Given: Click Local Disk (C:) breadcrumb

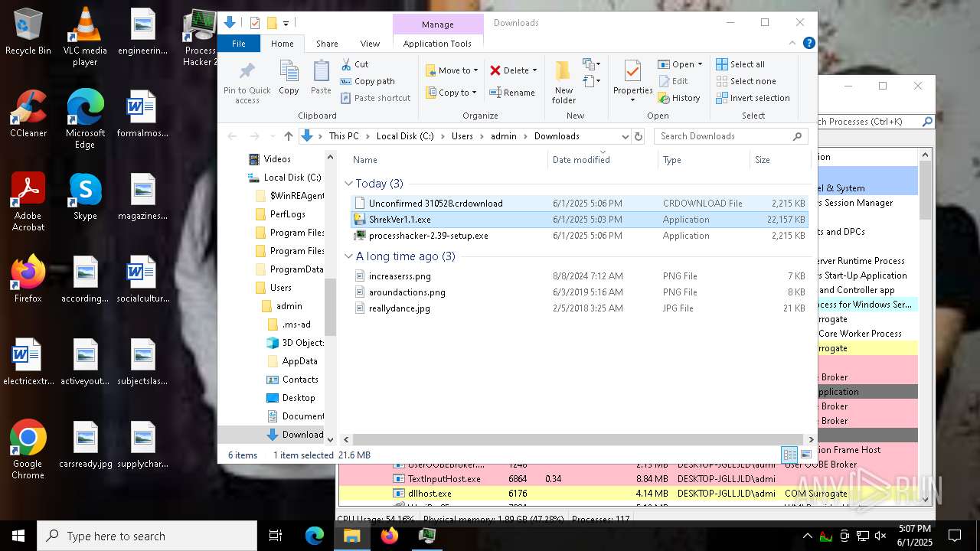Looking at the screenshot, I should pyautogui.click(x=405, y=136).
